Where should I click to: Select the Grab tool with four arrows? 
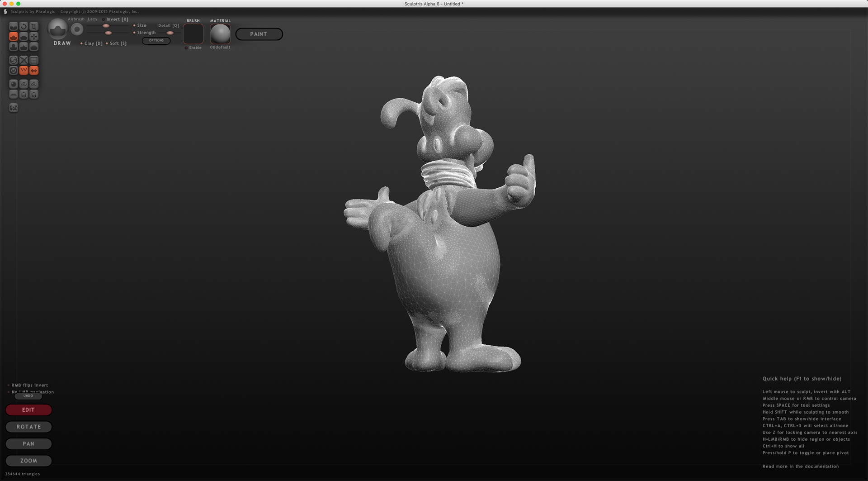(34, 36)
